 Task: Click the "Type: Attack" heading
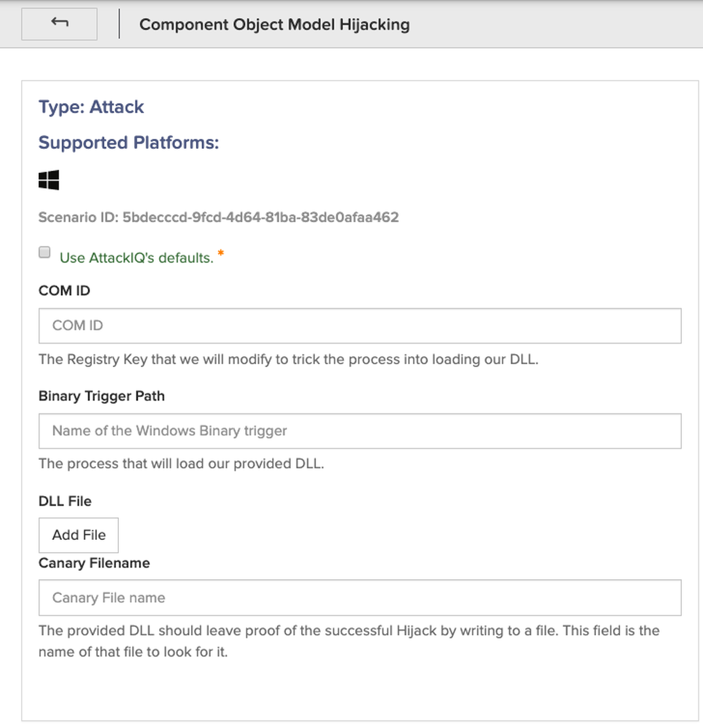click(x=91, y=107)
